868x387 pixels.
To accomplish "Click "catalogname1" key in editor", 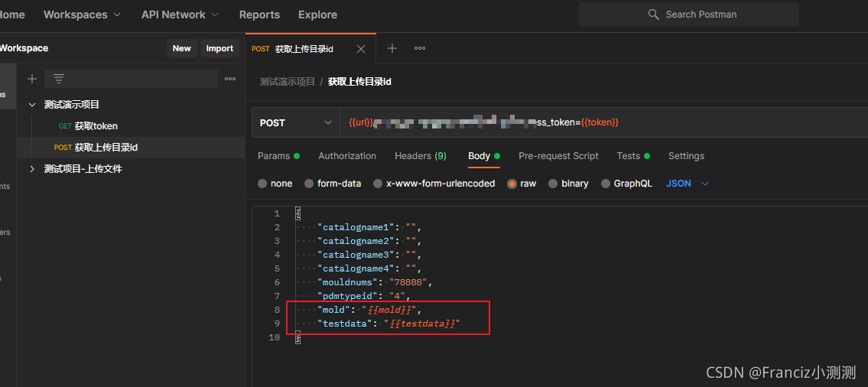I will coord(358,227).
